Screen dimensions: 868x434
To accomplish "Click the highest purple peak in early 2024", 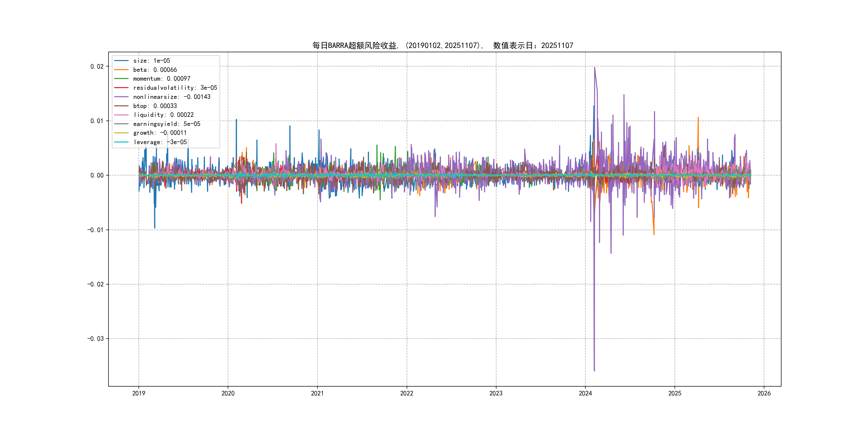I will coord(594,68).
